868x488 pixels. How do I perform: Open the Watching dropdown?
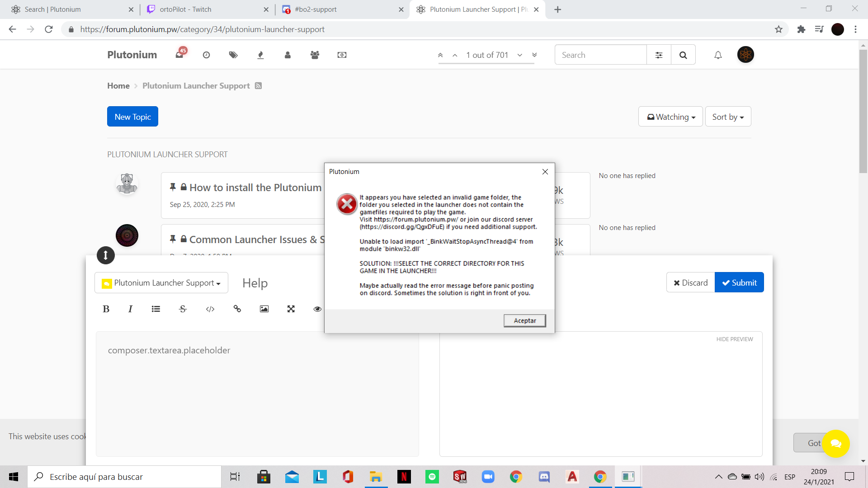point(670,117)
